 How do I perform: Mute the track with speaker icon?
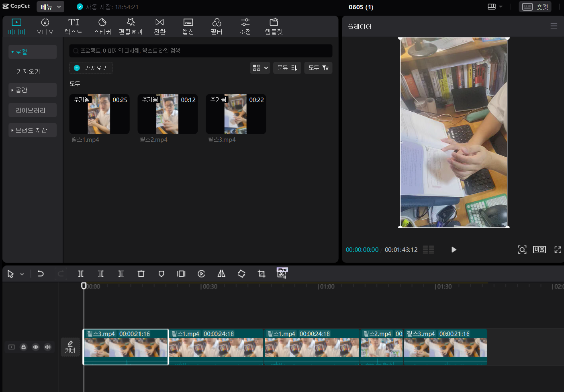point(48,347)
